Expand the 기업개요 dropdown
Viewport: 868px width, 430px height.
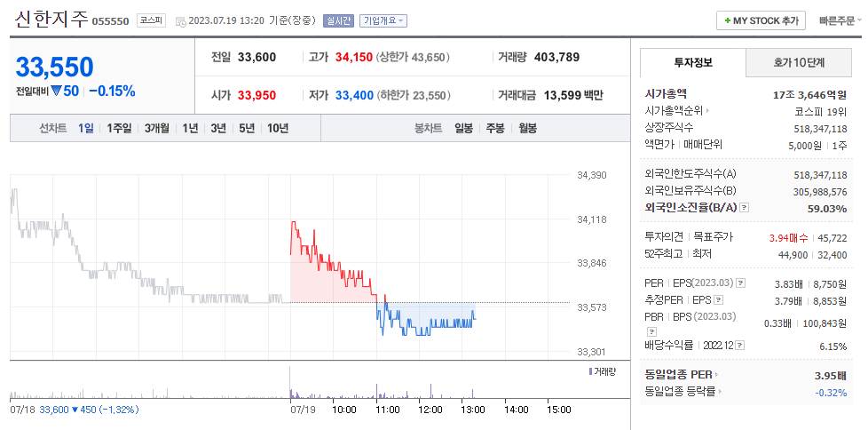pyautogui.click(x=383, y=21)
